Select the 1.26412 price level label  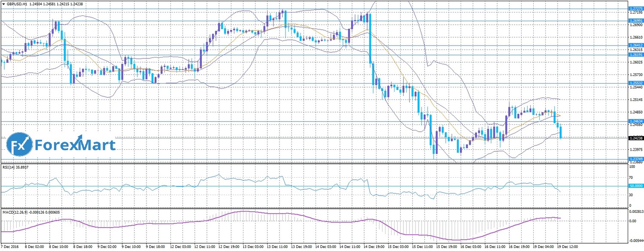[635, 45]
